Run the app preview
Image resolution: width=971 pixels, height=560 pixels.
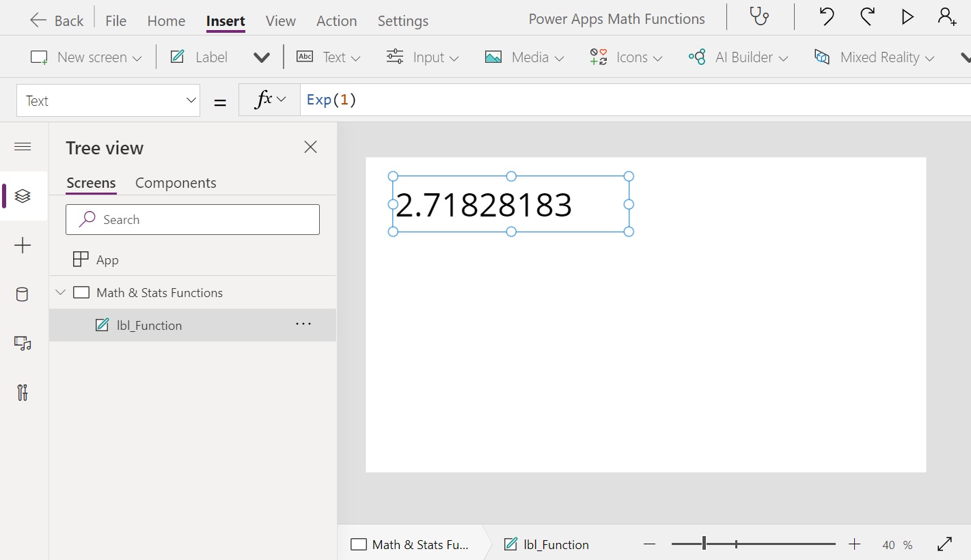pyautogui.click(x=907, y=17)
